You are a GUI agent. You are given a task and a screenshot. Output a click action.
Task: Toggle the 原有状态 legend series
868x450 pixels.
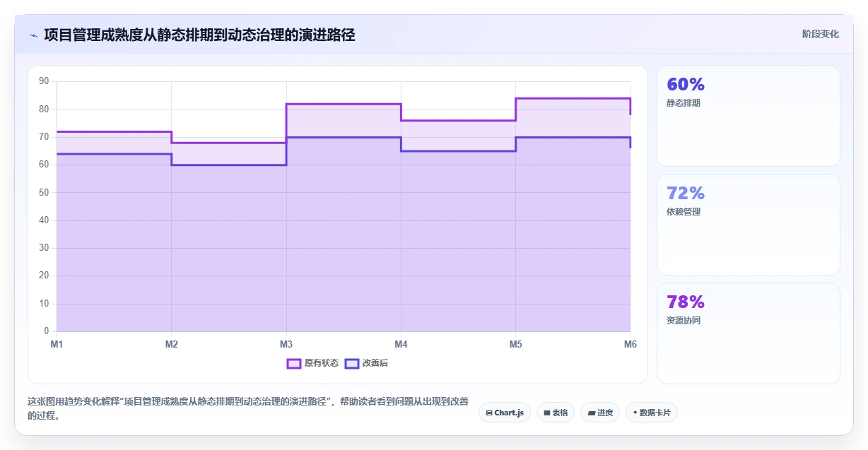312,363
